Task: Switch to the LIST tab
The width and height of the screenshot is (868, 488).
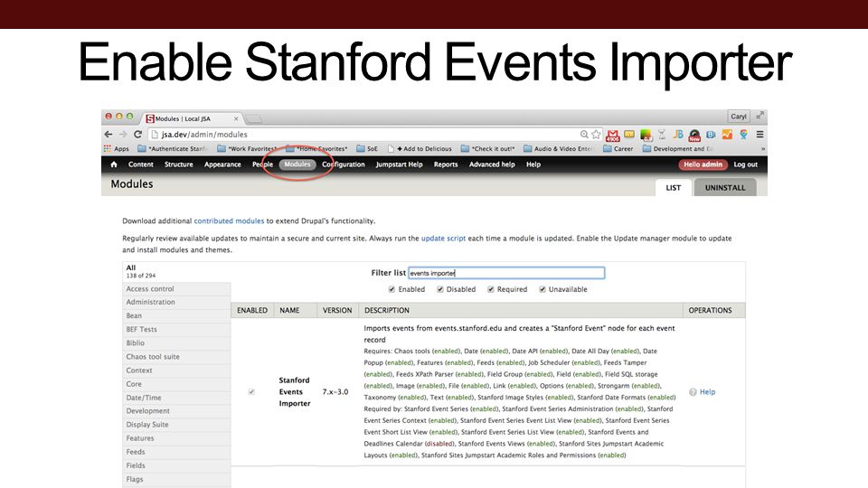Action: [x=673, y=188]
